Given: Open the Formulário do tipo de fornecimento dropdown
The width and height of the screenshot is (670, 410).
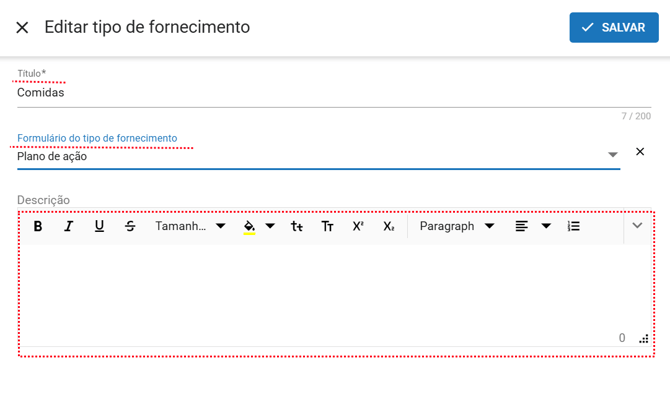Looking at the screenshot, I should click(x=613, y=155).
